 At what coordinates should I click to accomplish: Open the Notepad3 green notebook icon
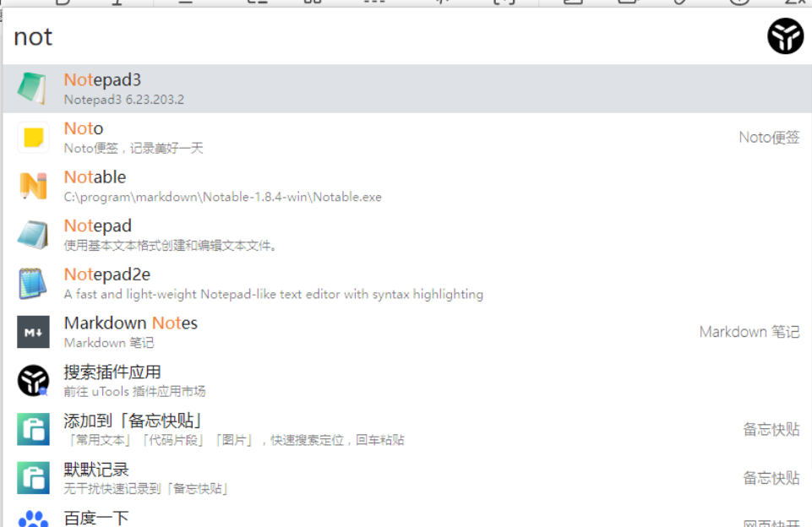tap(33, 89)
